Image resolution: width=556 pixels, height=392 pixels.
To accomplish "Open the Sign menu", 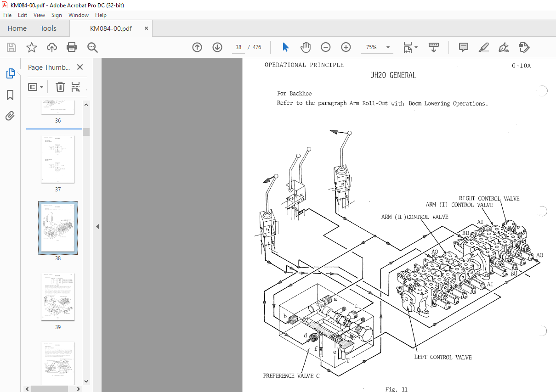I will [57, 15].
